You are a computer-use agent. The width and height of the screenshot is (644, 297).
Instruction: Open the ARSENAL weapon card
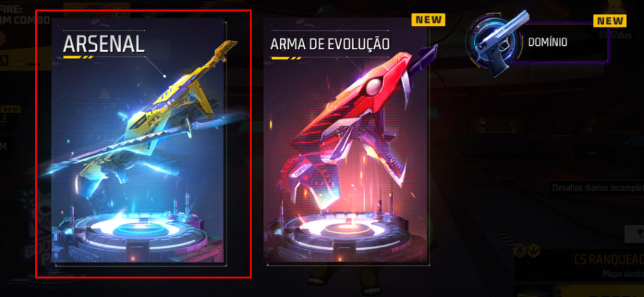click(x=138, y=140)
